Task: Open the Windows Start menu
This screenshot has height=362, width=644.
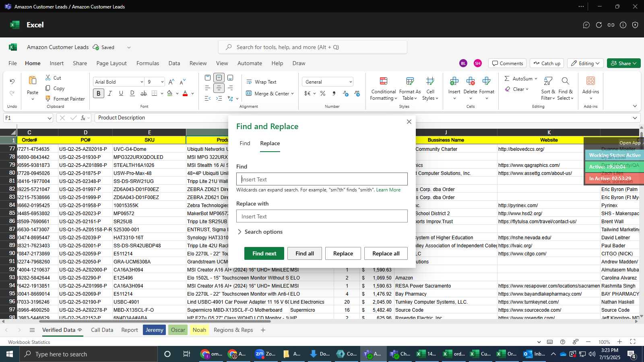Action: click(10, 354)
